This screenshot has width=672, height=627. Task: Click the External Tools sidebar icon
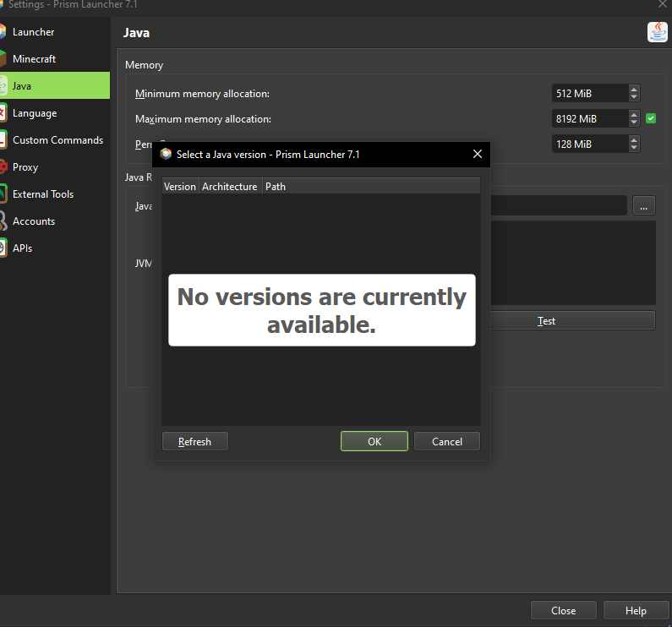point(3,194)
